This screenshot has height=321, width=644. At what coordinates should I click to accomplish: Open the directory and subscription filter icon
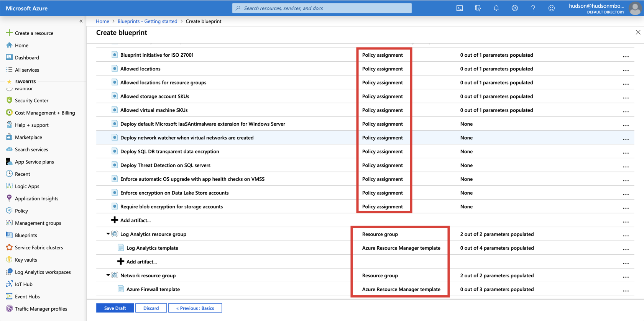click(478, 8)
